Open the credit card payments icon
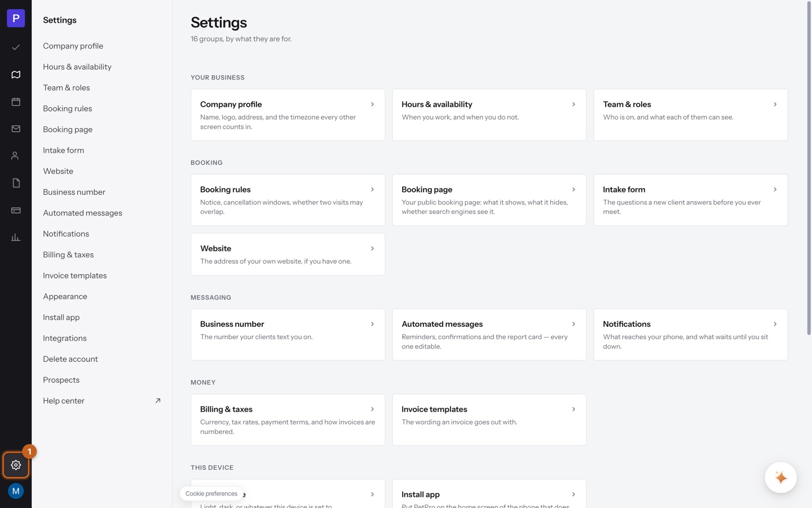The image size is (812, 508). pos(16,210)
